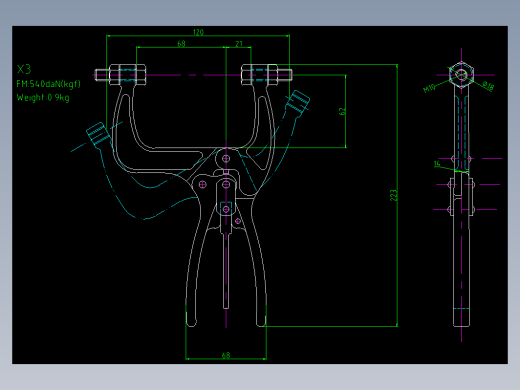This screenshot has height=390, width=520.
Task: Select the M10 thread callout
Action: coord(429,88)
